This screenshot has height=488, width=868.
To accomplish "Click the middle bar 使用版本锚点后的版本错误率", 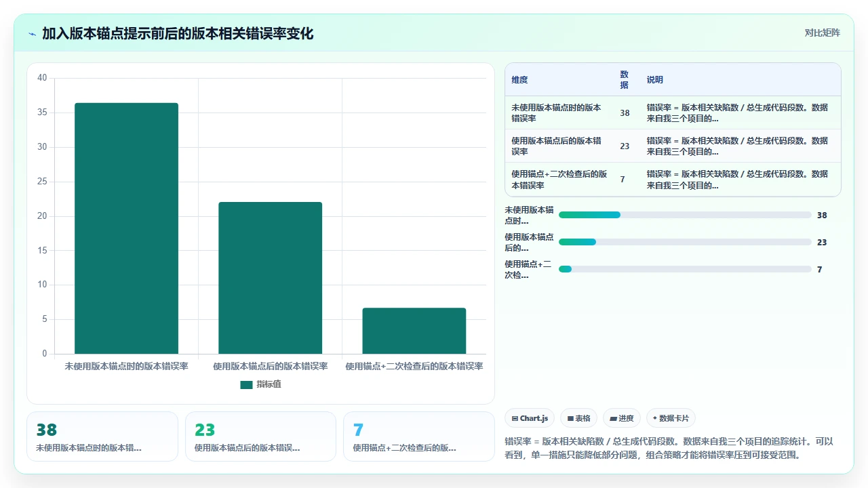I will coord(270,278).
